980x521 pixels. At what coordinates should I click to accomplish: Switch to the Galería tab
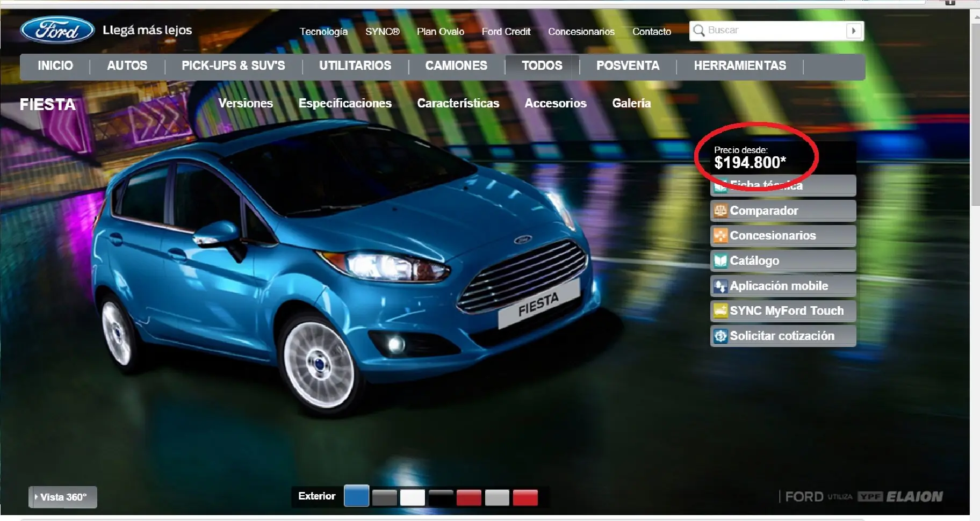631,103
